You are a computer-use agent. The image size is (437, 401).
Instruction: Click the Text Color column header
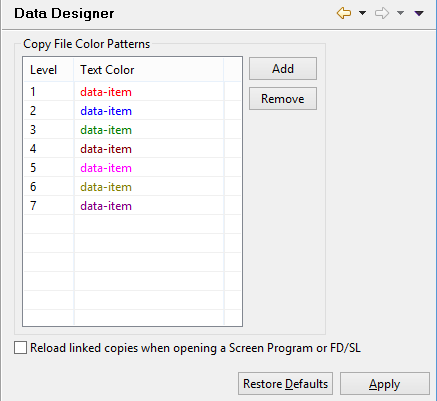tap(149, 70)
